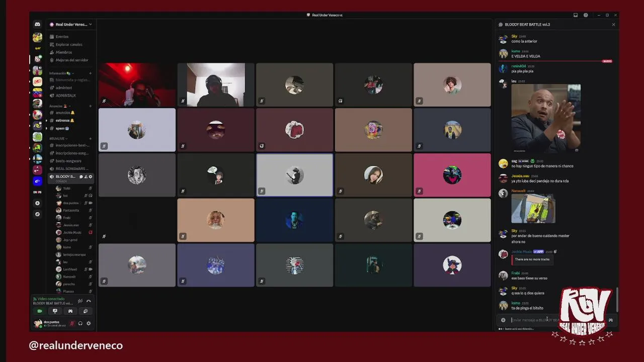Select user Jockie Music in voice list

pyautogui.click(x=72, y=232)
